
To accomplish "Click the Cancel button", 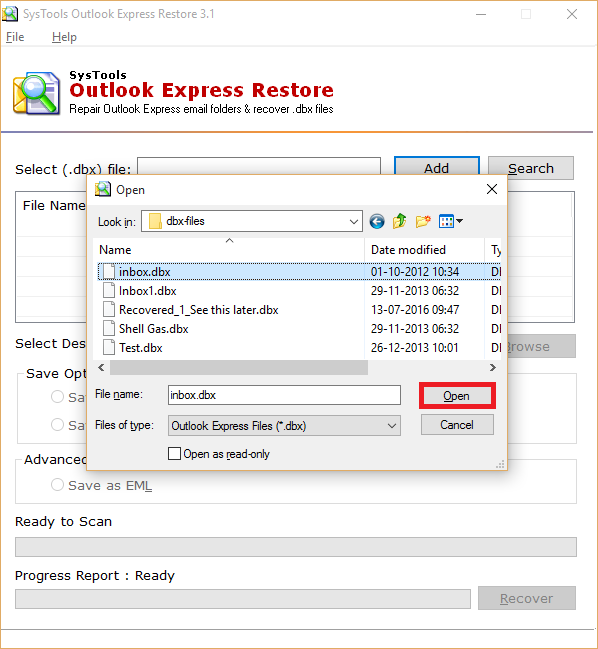I will tap(457, 425).
